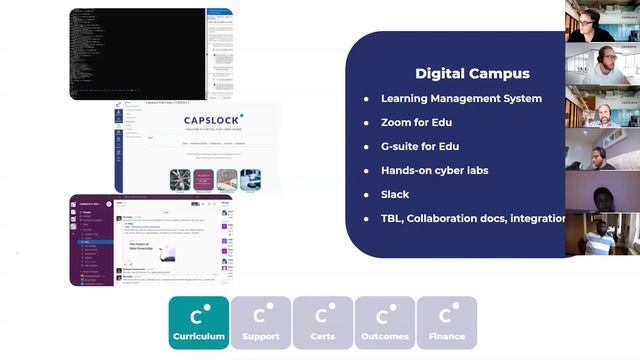
Task: Select video of silhouetted participant against purple wall
Action: [x=602, y=191]
